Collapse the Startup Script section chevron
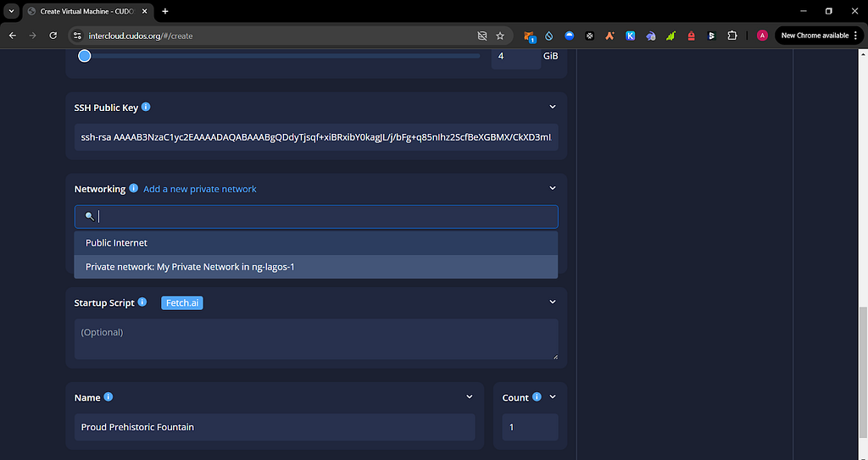Image resolution: width=868 pixels, height=460 pixels. (553, 302)
